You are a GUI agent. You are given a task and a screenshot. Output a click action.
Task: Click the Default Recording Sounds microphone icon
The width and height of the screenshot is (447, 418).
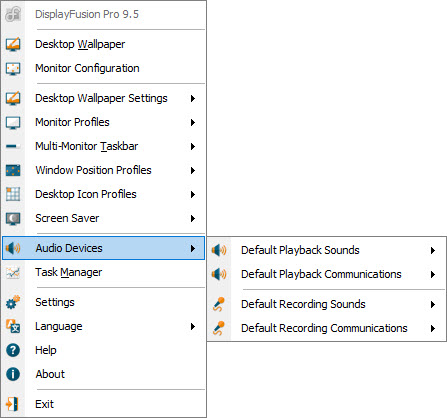pyautogui.click(x=219, y=304)
